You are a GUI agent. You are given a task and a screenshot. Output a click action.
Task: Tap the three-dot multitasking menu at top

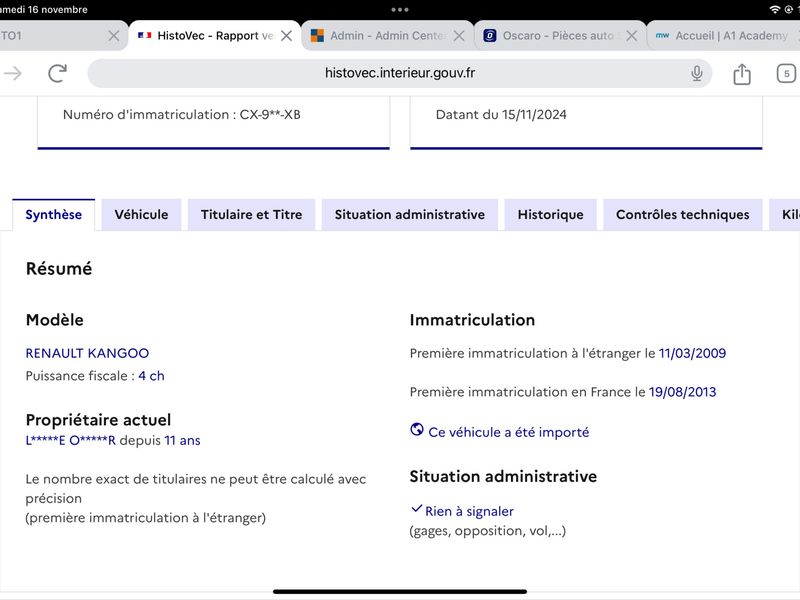click(x=399, y=9)
